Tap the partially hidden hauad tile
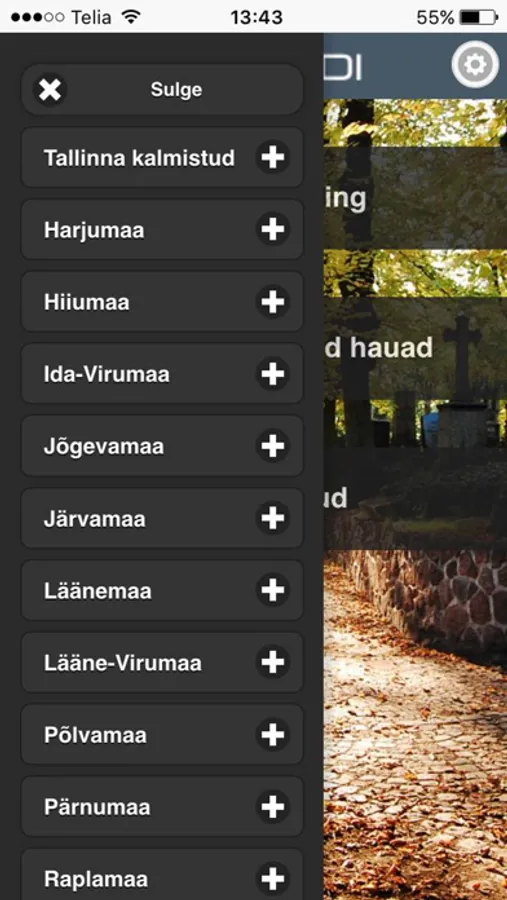507x900 pixels. click(415, 348)
